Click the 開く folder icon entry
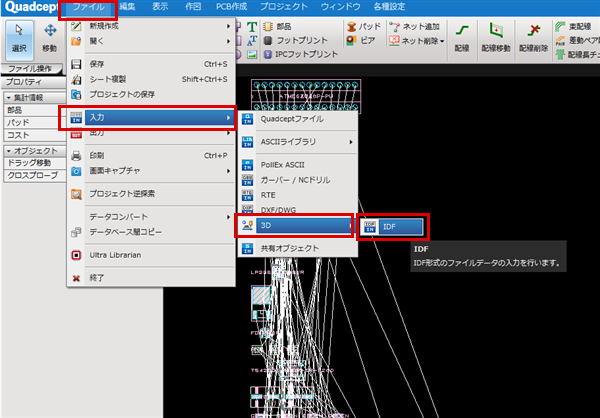Screen dimensions: 600x418 [x=76, y=41]
